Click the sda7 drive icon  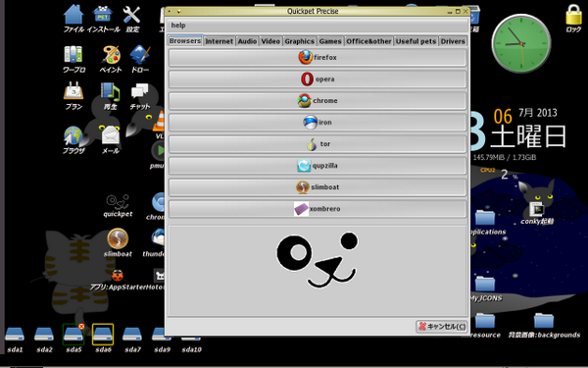[x=132, y=340]
